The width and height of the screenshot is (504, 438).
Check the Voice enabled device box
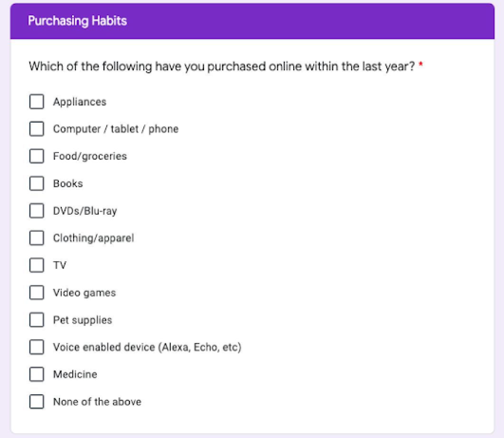pos(37,347)
